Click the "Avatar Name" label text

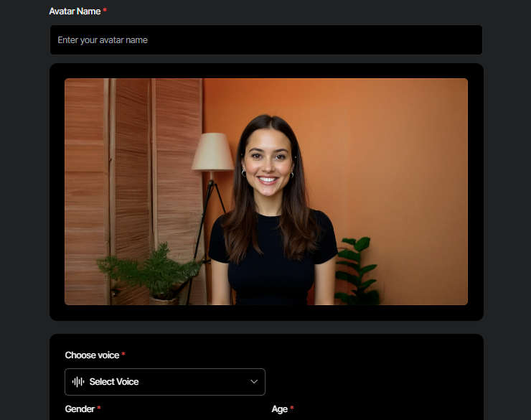75,11
